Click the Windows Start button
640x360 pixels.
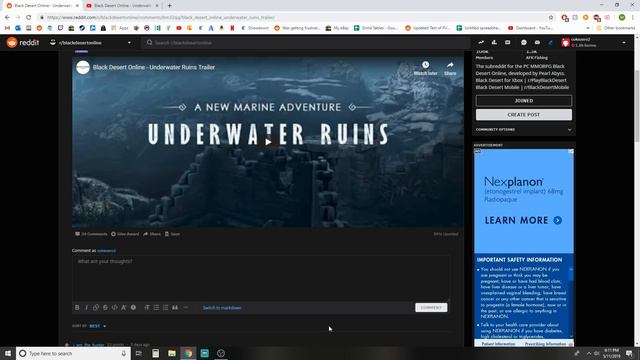[8, 353]
